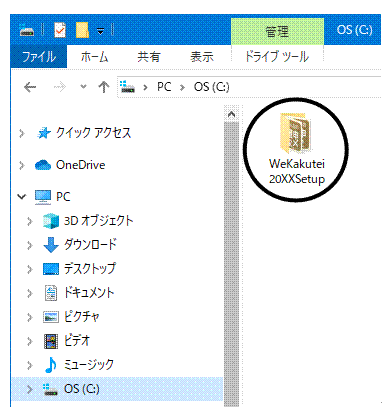Click the pictures icon in tree
387x417 pixels.
click(51, 317)
